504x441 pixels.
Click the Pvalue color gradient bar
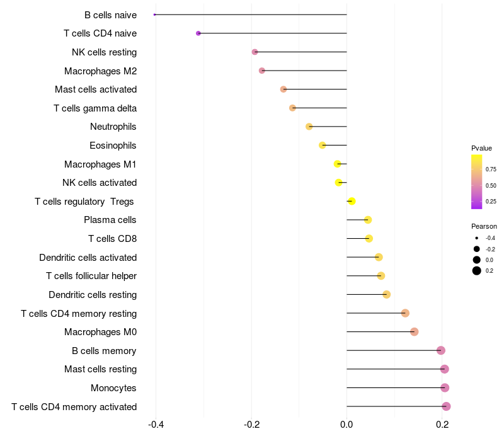477,181
